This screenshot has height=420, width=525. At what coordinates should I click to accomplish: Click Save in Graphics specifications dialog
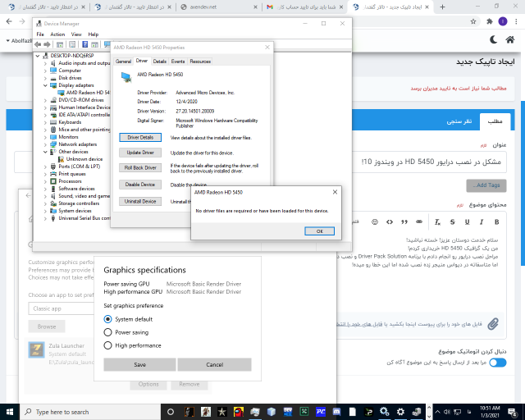[x=139, y=364]
